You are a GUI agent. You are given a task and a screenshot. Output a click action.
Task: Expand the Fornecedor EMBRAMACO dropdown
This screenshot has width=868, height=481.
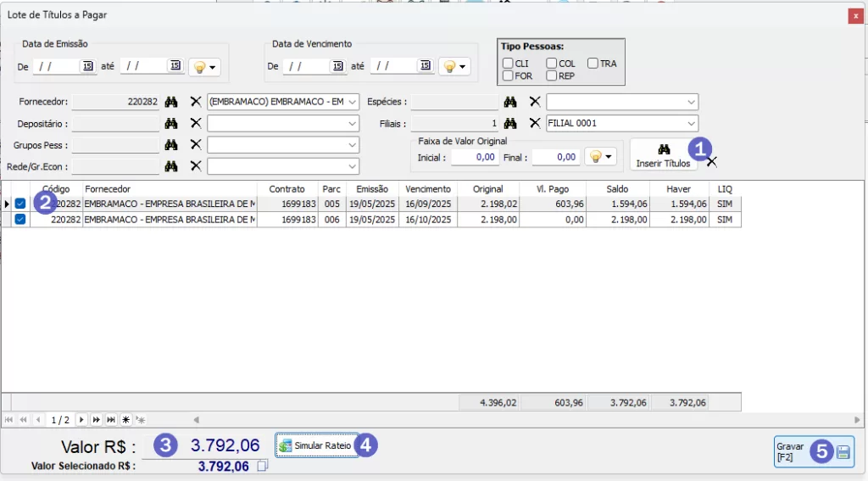pos(353,102)
